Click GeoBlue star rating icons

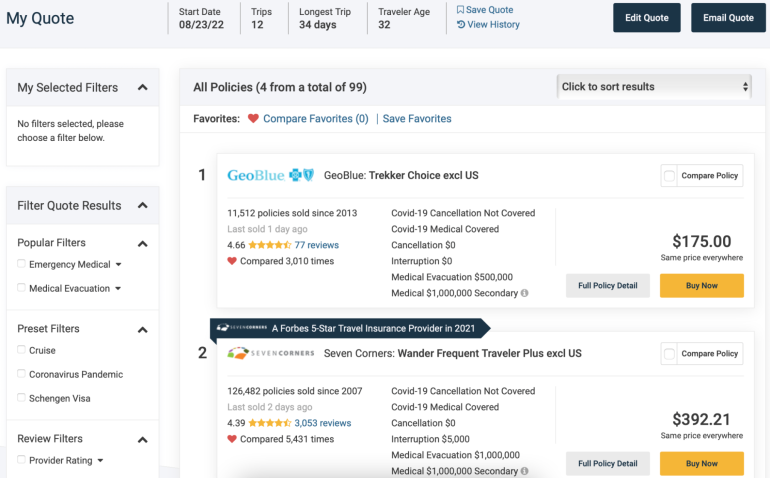click(269, 245)
